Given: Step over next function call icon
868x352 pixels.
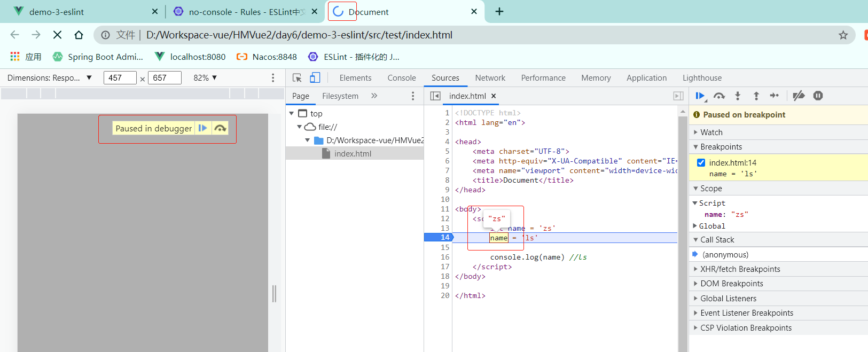Looking at the screenshot, I should [x=719, y=96].
